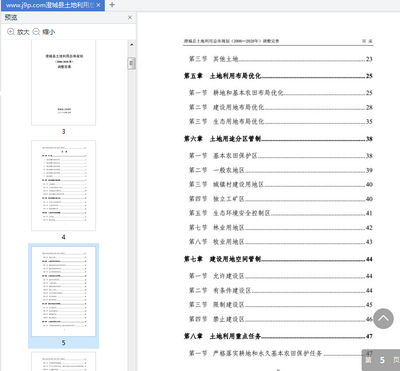Select the highlighted page 5 thumbnail

(x=63, y=291)
